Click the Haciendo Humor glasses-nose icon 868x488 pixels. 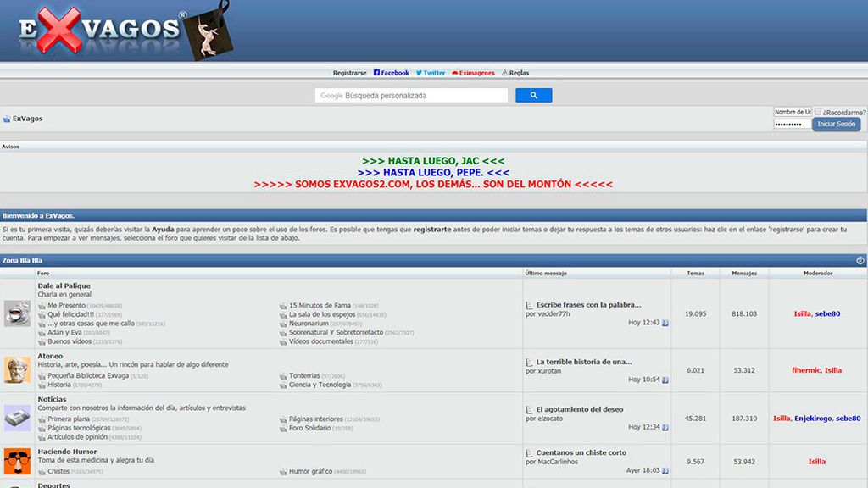pos(17,461)
